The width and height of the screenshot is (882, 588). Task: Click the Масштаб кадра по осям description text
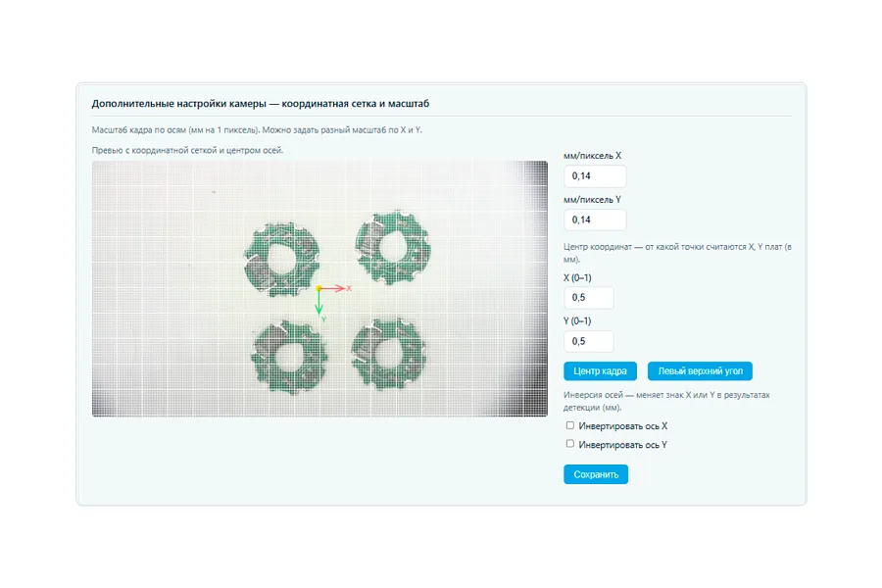click(x=257, y=130)
